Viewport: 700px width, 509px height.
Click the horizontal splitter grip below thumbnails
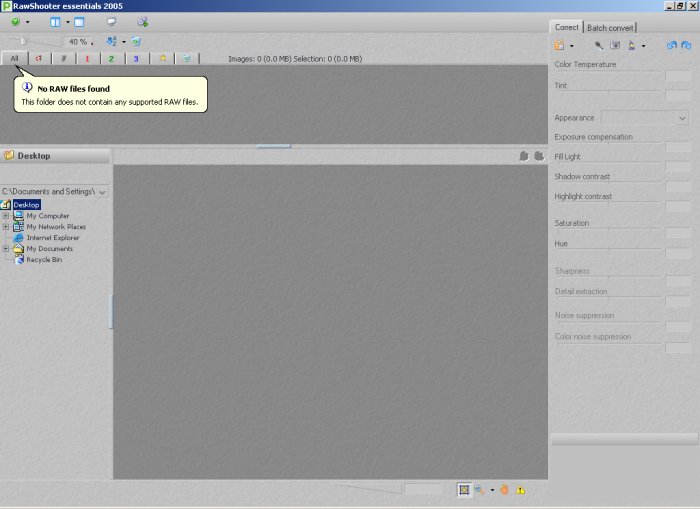coord(274,146)
